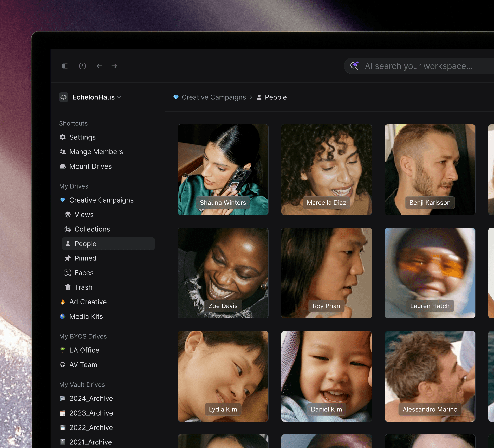494x448 pixels.
Task: Click the 2023_Archive calendar icon
Action: [63, 413]
